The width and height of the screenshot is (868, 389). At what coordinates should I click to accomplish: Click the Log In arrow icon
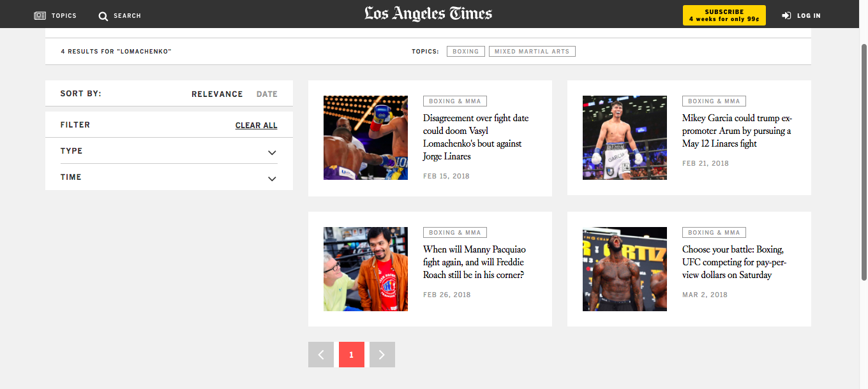pyautogui.click(x=786, y=15)
